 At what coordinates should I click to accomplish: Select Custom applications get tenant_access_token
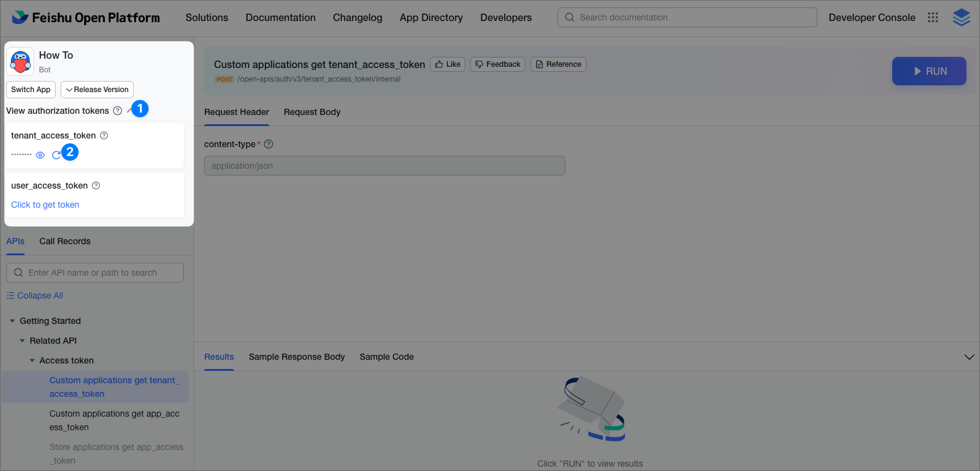tap(95, 387)
